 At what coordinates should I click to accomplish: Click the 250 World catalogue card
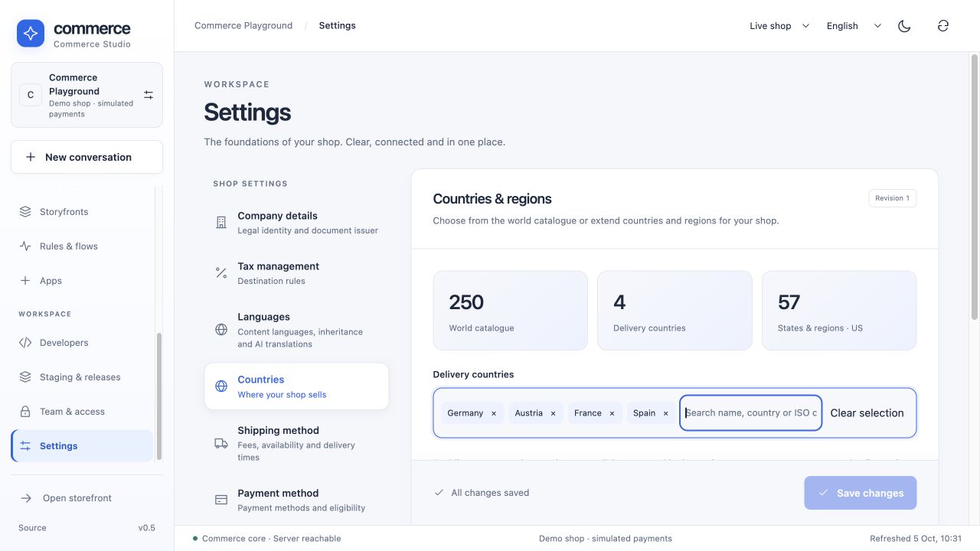[x=510, y=310]
